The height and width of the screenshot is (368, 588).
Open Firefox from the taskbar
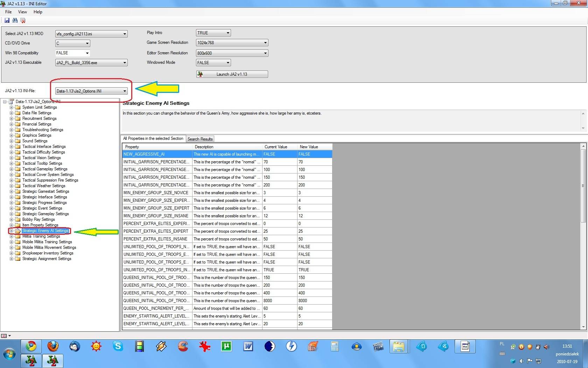point(53,346)
